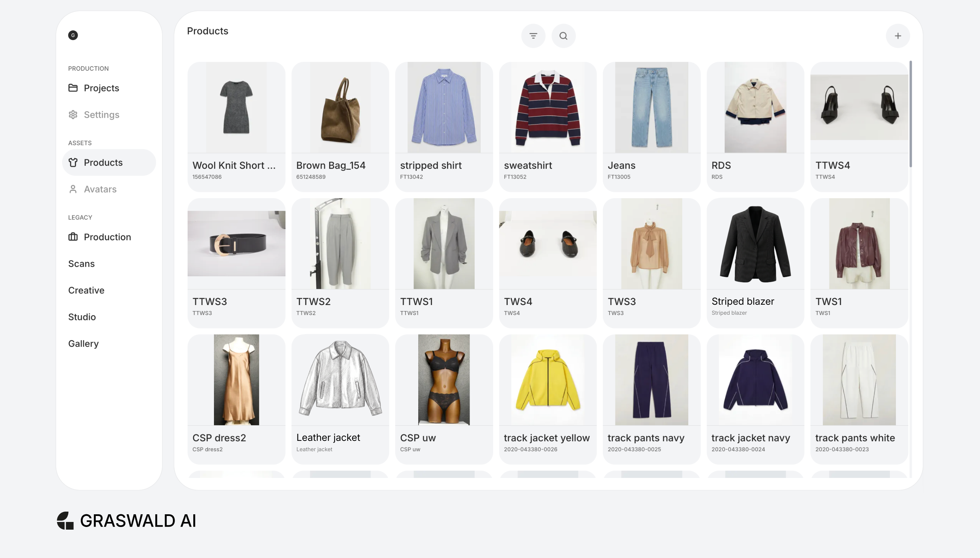Click the round G account avatar icon
The width and height of the screenshot is (980, 558).
click(x=73, y=35)
